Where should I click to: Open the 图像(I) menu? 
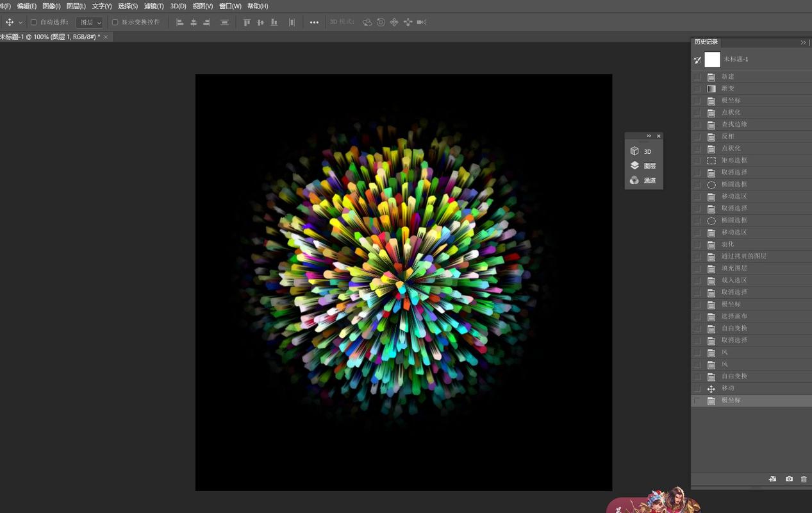coord(51,6)
